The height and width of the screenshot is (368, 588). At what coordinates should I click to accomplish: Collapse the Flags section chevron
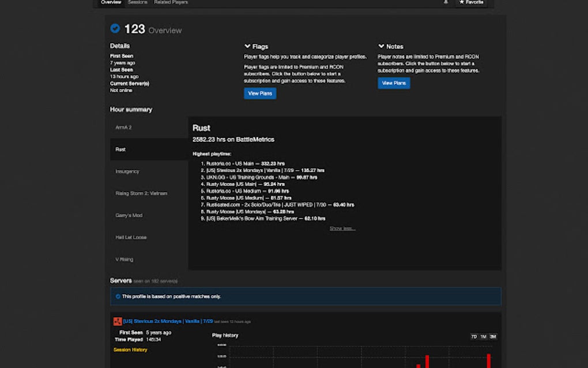tap(247, 46)
